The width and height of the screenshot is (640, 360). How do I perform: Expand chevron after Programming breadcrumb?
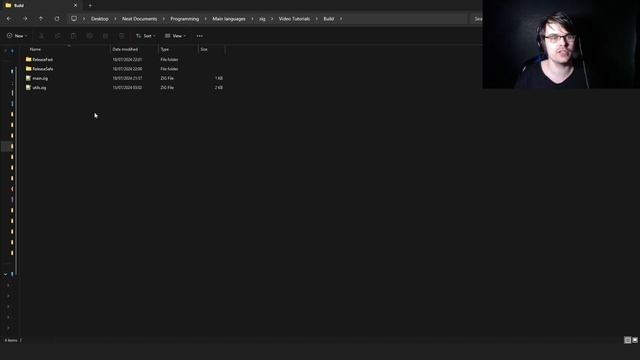(205, 19)
